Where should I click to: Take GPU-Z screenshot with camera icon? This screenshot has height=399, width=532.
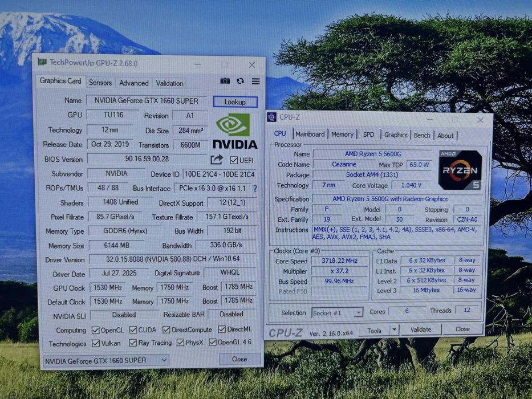coord(225,81)
